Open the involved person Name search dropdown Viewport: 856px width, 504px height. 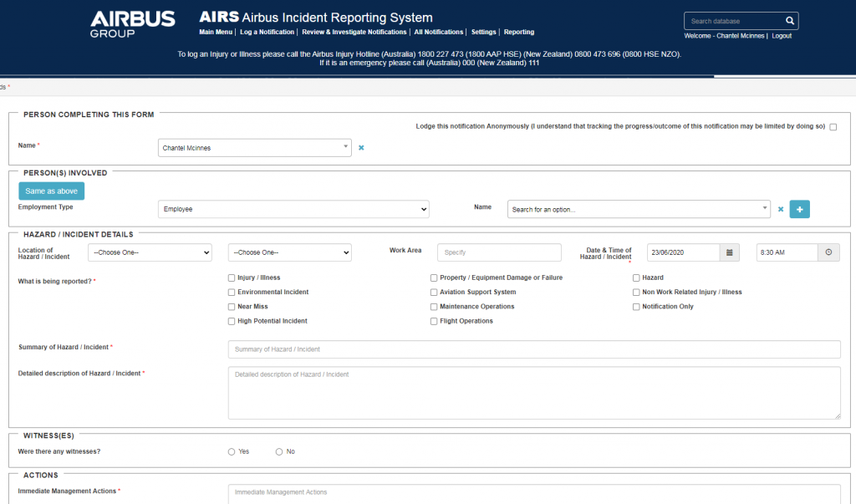(639, 209)
